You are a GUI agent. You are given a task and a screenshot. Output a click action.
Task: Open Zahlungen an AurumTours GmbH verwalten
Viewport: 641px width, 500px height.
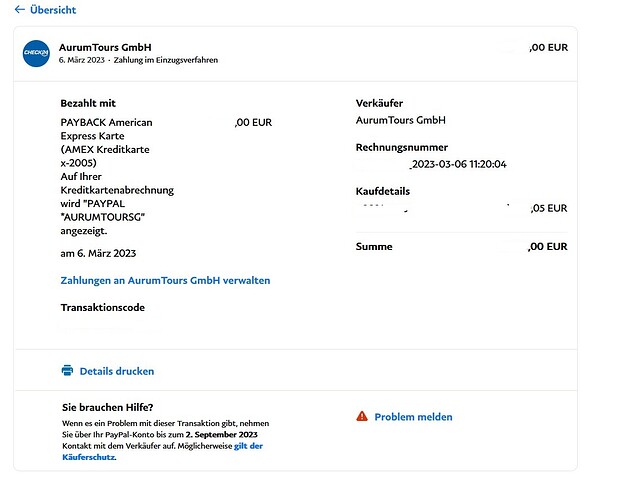[x=165, y=281]
